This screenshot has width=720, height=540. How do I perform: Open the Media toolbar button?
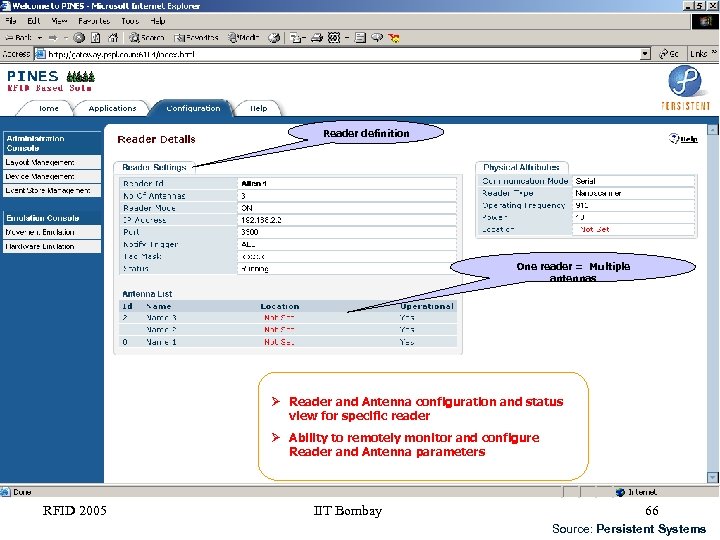pos(244,38)
